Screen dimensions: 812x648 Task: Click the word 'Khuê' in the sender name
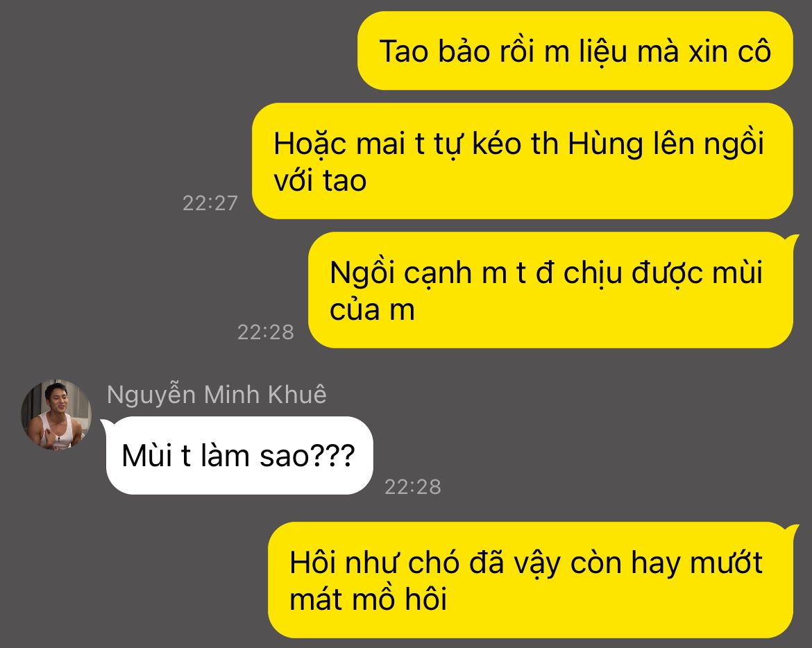[x=297, y=395]
